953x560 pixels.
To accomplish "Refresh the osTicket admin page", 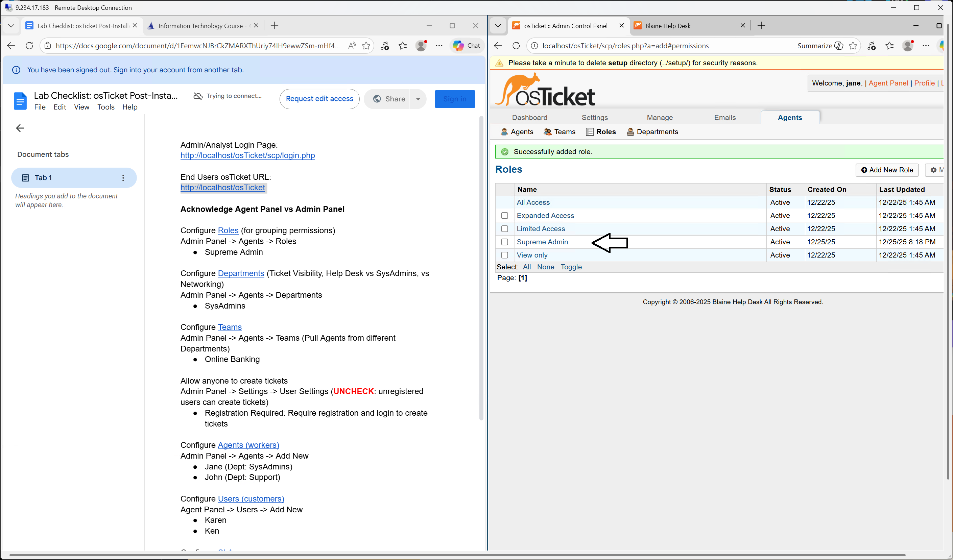I will click(x=516, y=46).
